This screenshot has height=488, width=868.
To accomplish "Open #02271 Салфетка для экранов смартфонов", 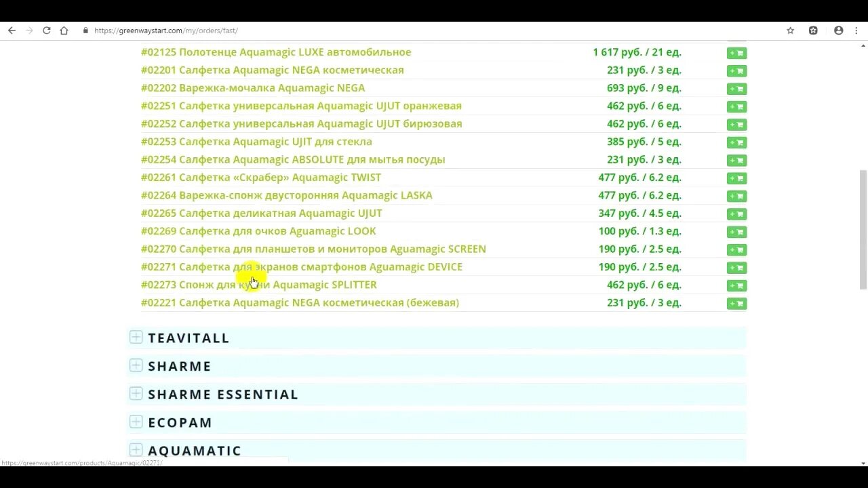I will click(x=302, y=266).
